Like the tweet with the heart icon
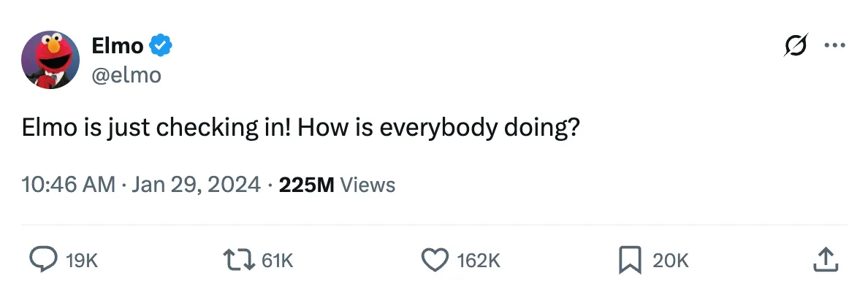868x292 pixels. (x=435, y=259)
